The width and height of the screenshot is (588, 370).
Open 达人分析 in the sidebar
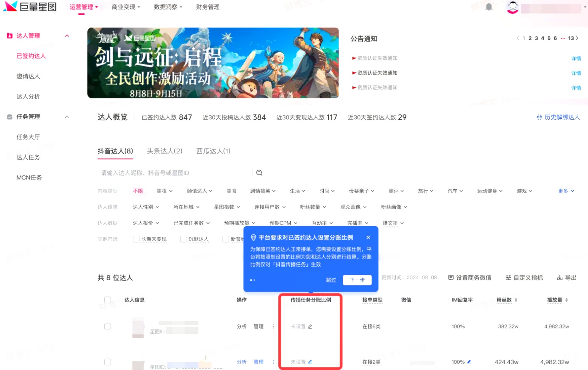tap(28, 97)
